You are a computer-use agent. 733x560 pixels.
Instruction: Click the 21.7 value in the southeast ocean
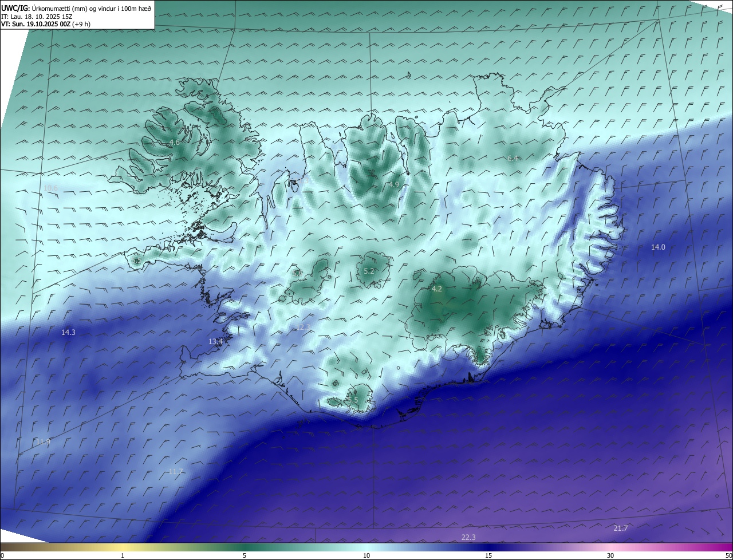tap(620, 528)
